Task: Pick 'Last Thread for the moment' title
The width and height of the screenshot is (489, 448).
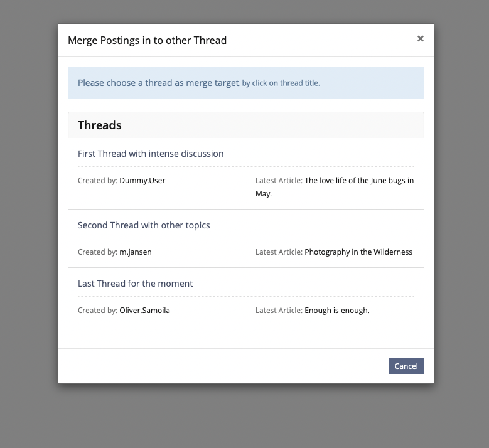Action: tap(135, 284)
